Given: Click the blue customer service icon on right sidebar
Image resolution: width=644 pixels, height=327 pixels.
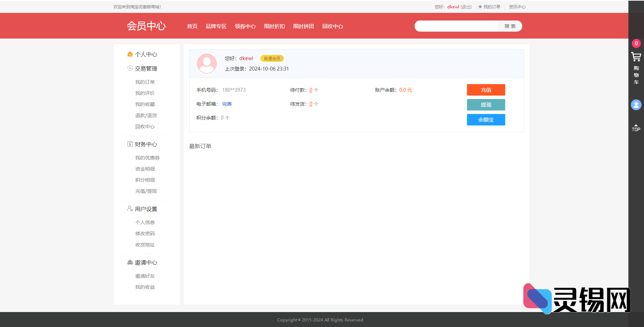Looking at the screenshot, I should 636,105.
